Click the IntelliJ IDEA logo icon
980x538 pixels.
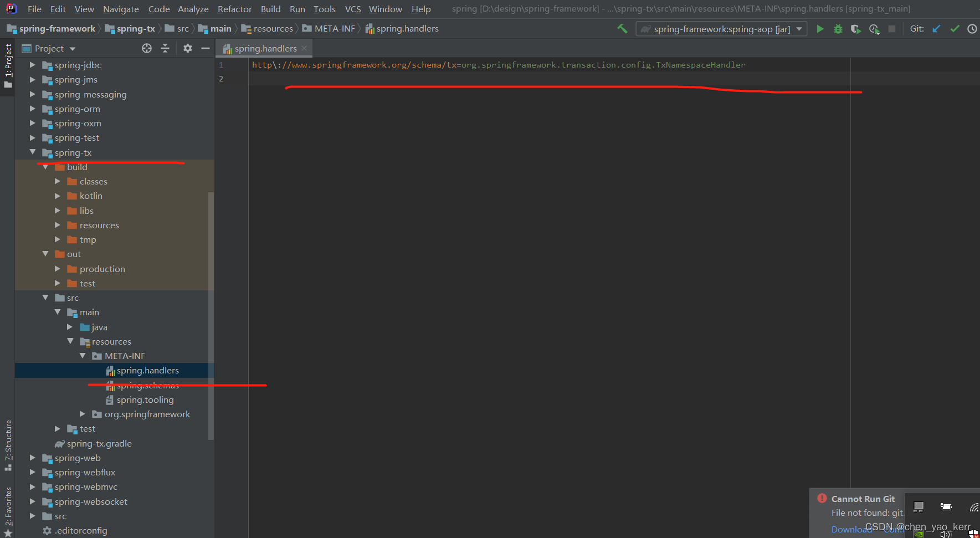(x=11, y=8)
